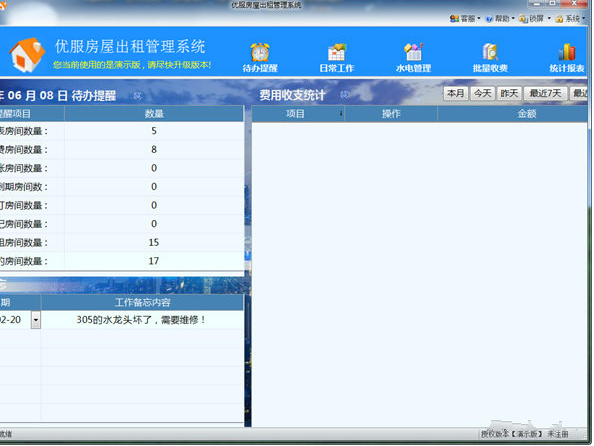Click the 期房间数 row label
This screenshot has width=594, height=446.
24,186
